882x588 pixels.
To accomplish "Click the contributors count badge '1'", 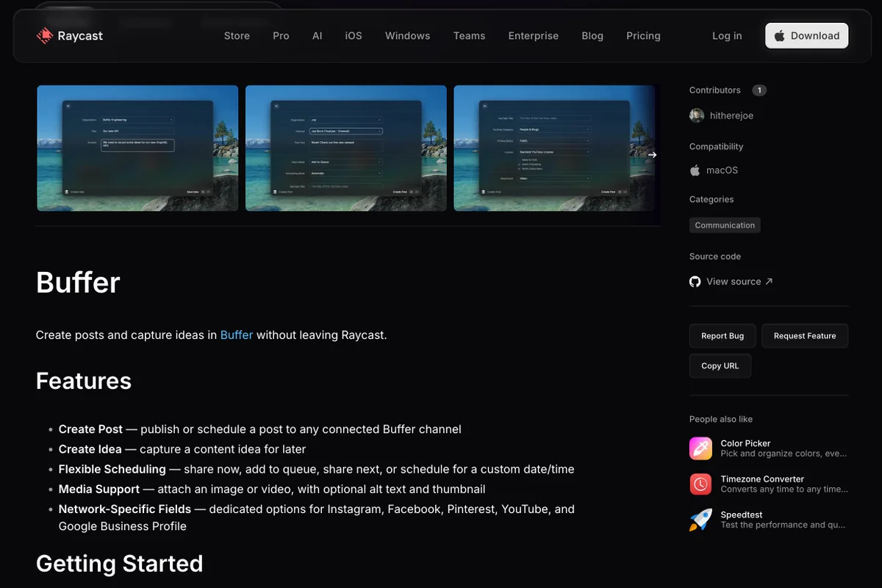I will click(x=759, y=90).
